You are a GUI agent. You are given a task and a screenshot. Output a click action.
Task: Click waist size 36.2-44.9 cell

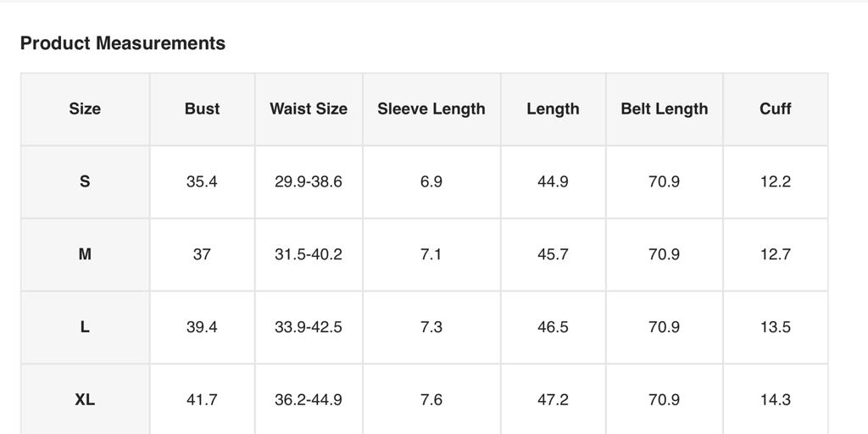309,399
